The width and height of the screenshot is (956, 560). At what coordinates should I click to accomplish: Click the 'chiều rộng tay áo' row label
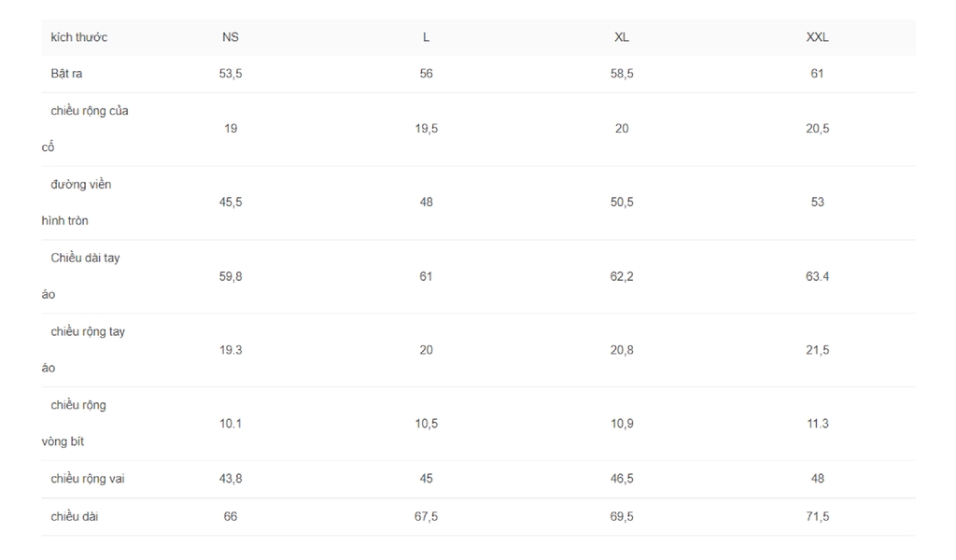coord(83,350)
